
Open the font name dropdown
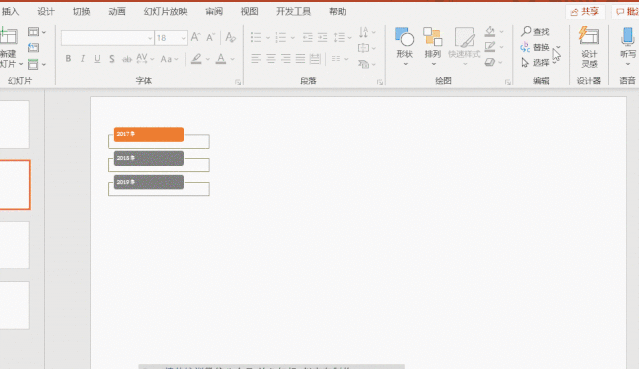pyautogui.click(x=150, y=38)
